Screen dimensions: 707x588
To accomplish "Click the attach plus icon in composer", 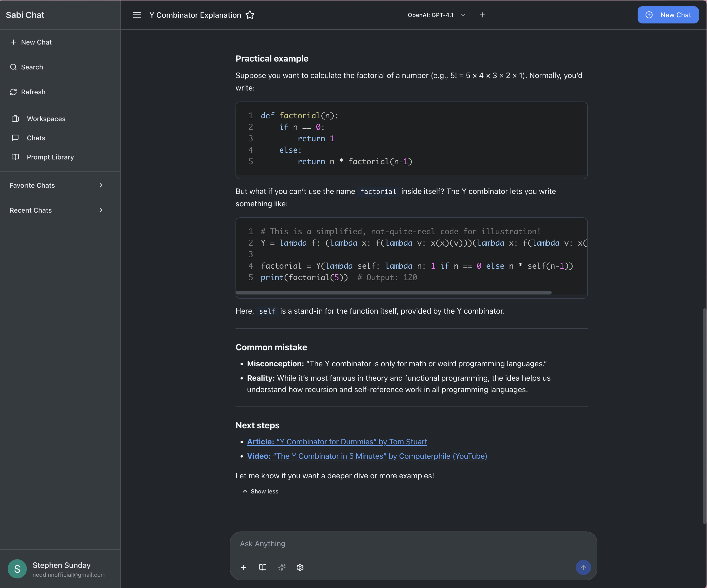I will pyautogui.click(x=244, y=567).
